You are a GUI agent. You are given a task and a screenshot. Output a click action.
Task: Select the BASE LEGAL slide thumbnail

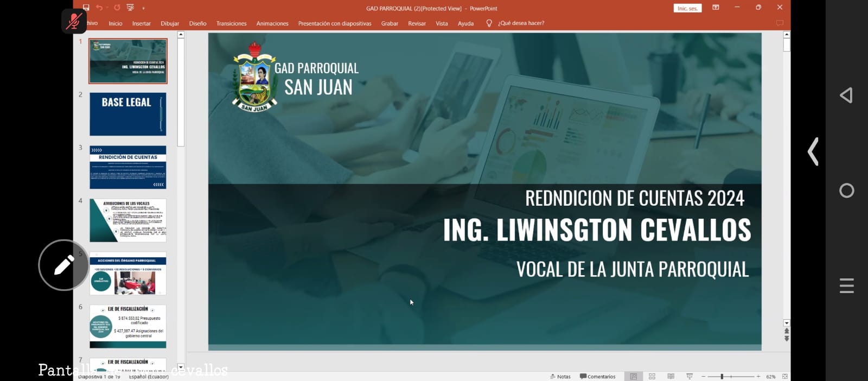pyautogui.click(x=128, y=114)
